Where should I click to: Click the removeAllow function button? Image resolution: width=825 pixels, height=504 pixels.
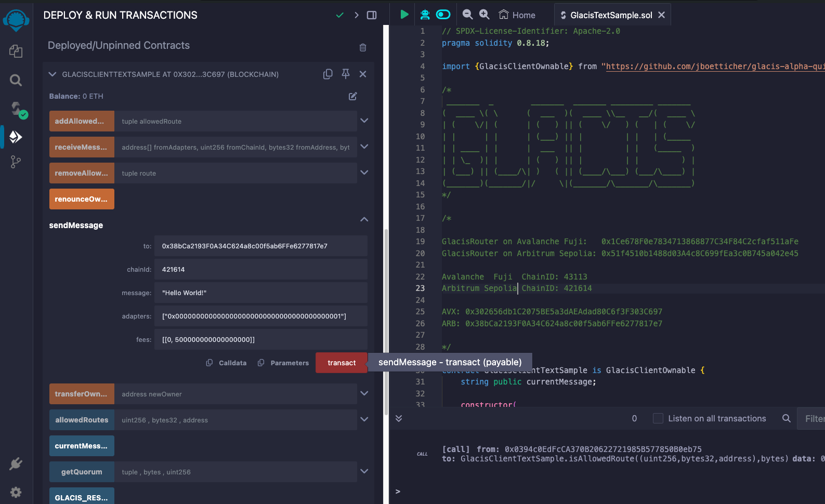82,173
